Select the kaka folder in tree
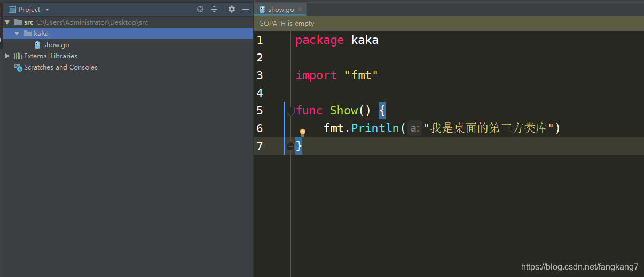Screen dimensions: 644x277 coord(41,33)
